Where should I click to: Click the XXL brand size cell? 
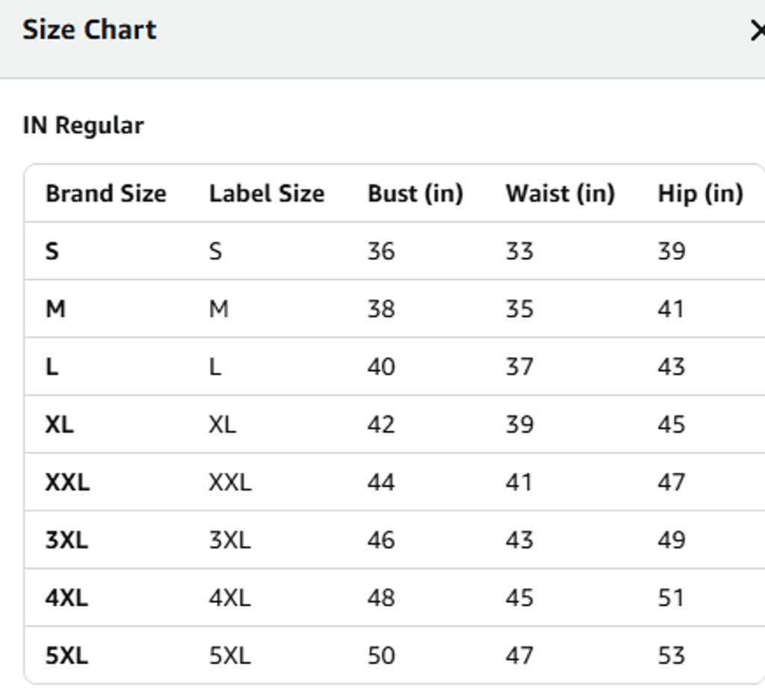pyautogui.click(x=67, y=482)
